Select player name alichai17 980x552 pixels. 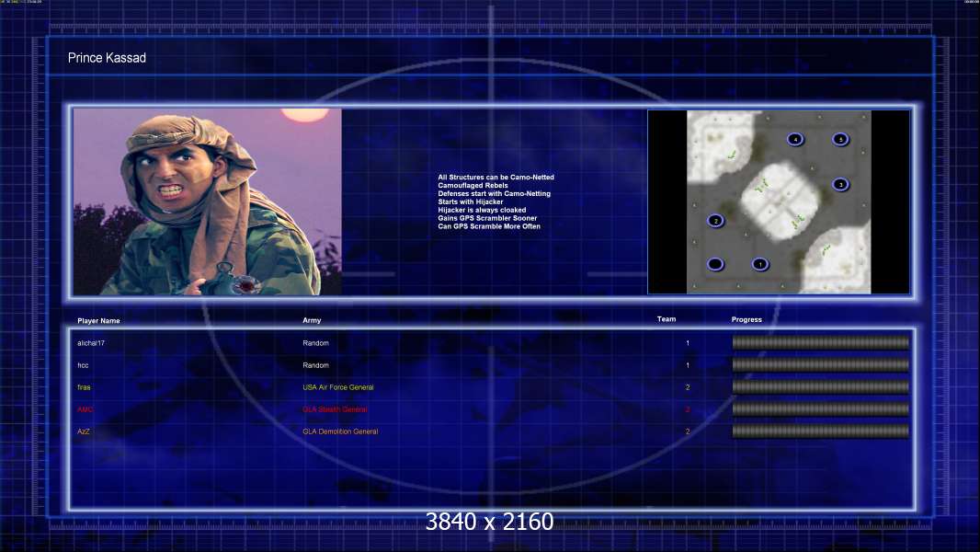tap(91, 343)
